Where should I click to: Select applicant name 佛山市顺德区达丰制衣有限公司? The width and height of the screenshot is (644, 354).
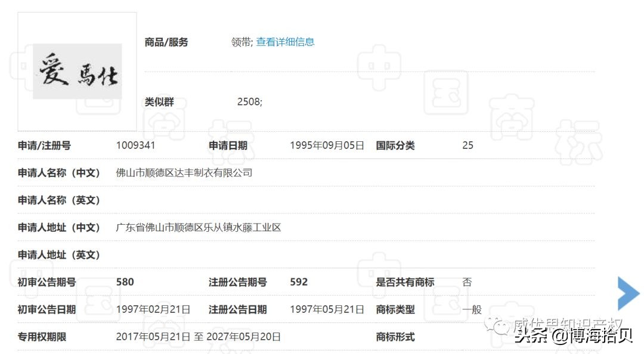point(184,173)
